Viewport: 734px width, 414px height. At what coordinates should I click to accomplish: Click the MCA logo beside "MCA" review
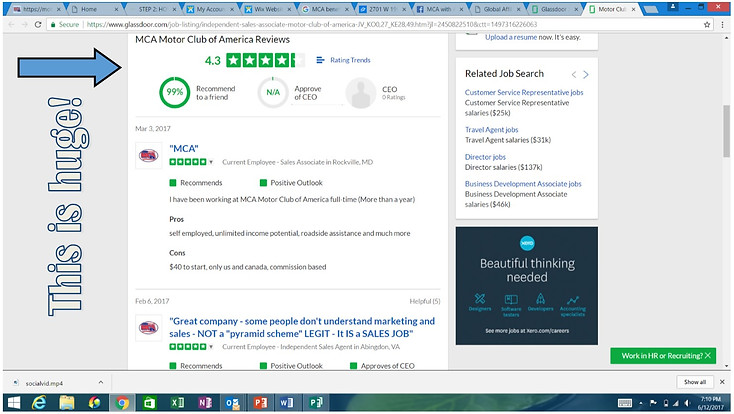point(148,155)
